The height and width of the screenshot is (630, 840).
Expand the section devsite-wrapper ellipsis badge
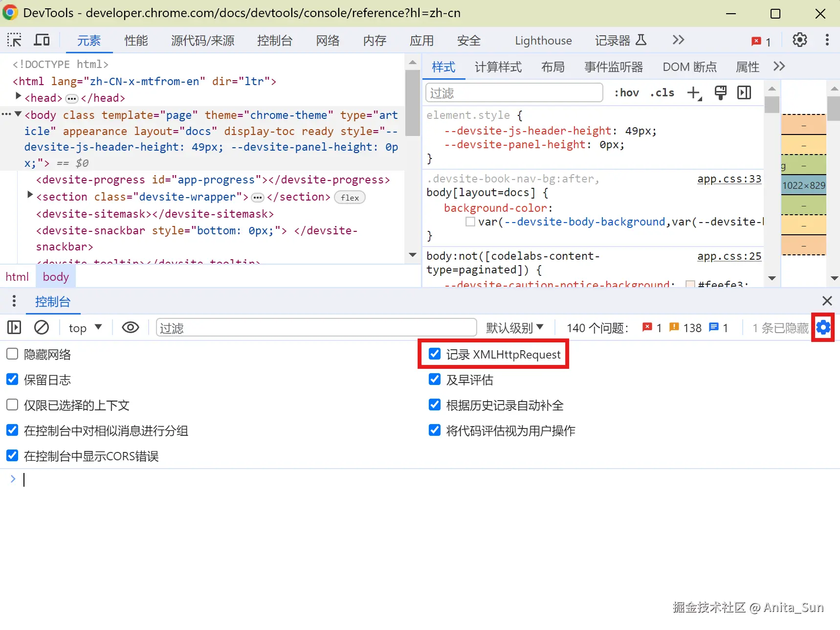point(258,198)
